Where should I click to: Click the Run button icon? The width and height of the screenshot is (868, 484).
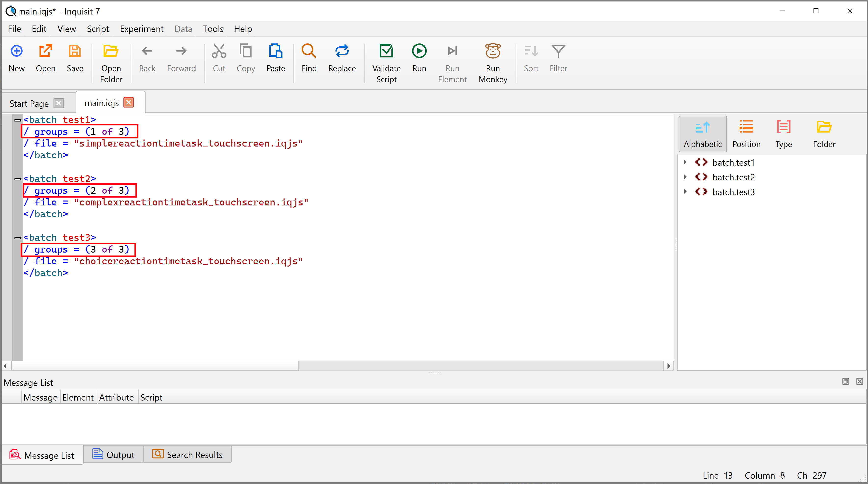(x=419, y=52)
